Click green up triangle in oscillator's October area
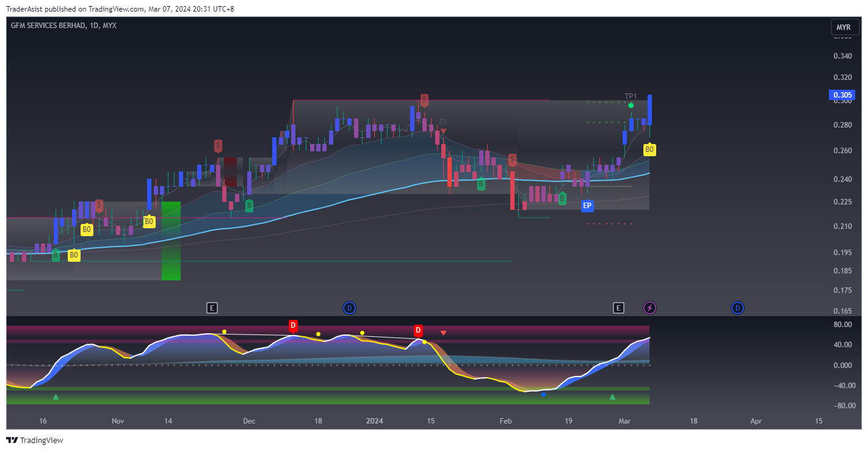Viewport: 868px width, 451px height. coord(56,397)
